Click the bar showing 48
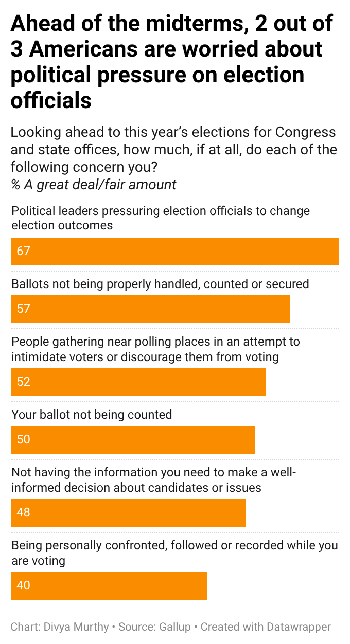Viewport: 350px width, 644px height. pos(129,513)
